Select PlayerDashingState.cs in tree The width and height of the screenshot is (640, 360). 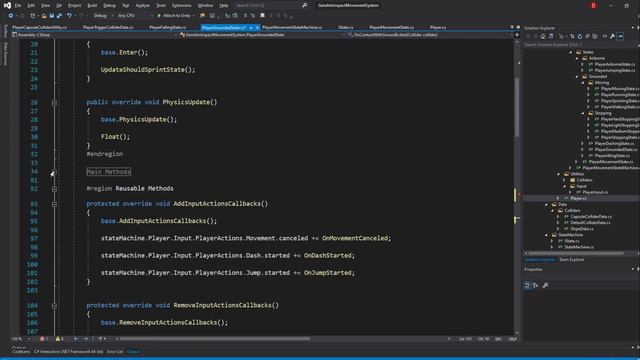[614, 144]
